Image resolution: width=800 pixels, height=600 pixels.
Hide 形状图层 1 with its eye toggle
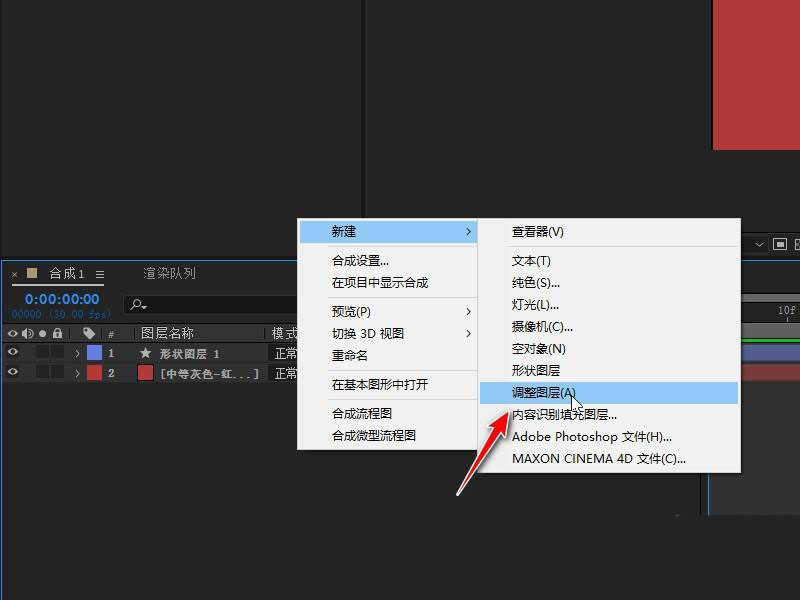[x=12, y=351]
